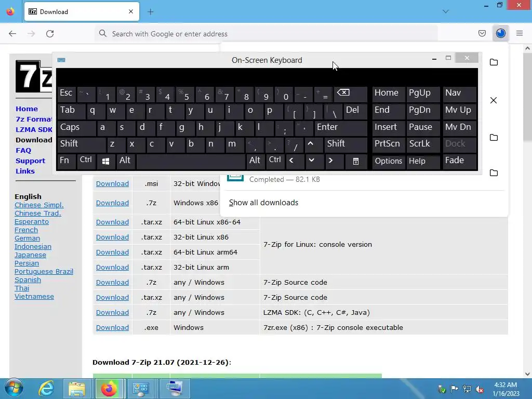Open the Windows Start button
The height and width of the screenshot is (399, 532).
point(14,388)
